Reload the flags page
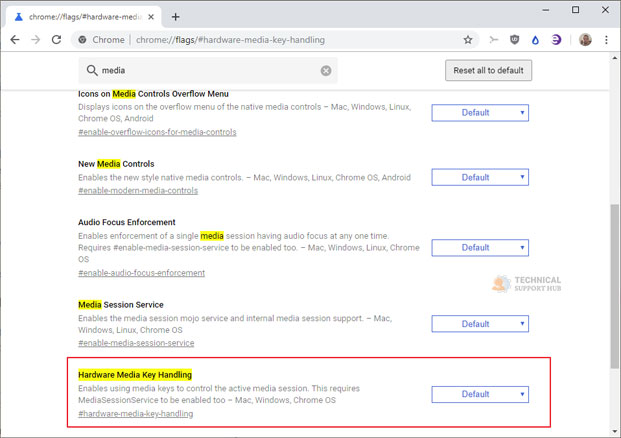The width and height of the screenshot is (621, 438). tap(57, 40)
